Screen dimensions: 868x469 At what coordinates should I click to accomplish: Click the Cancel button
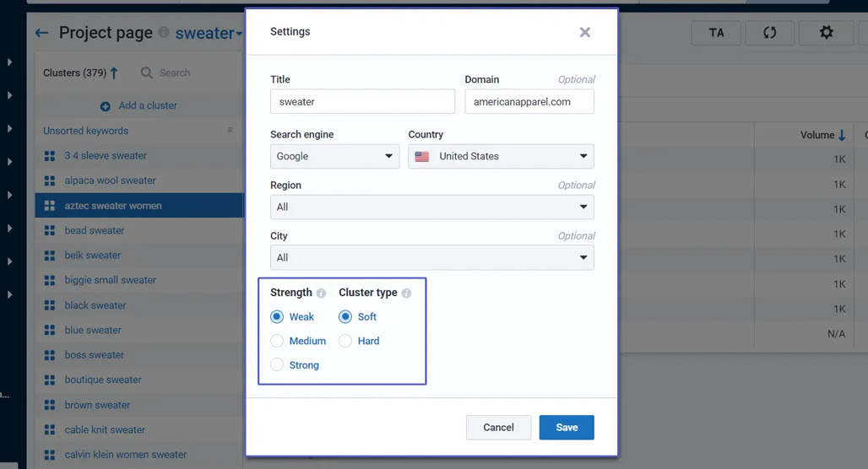point(498,428)
